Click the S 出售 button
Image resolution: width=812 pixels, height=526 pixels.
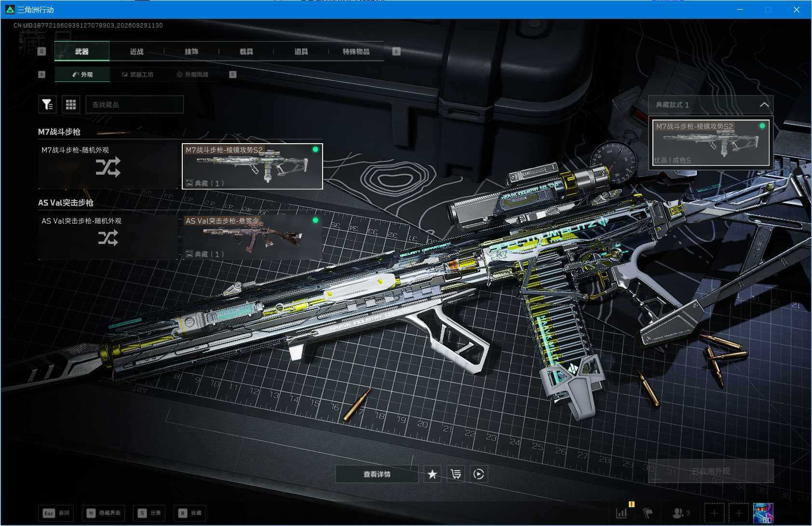click(149, 513)
